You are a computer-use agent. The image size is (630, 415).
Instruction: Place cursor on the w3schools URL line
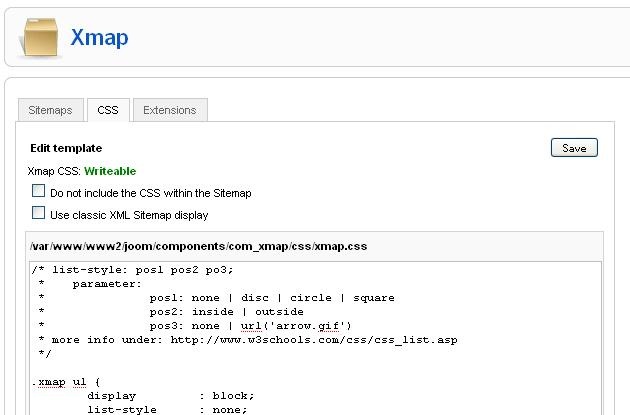pos(239,339)
